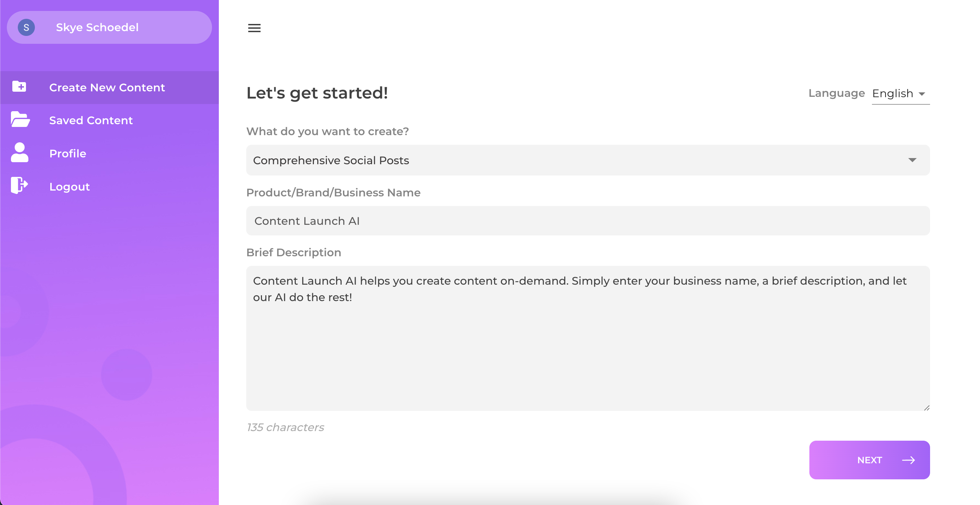980x505 pixels.
Task: Click the Saved Content open folder icon
Action: [x=20, y=120]
